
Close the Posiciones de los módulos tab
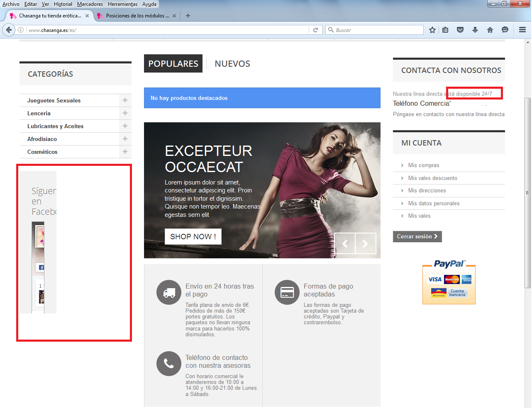[x=174, y=16]
